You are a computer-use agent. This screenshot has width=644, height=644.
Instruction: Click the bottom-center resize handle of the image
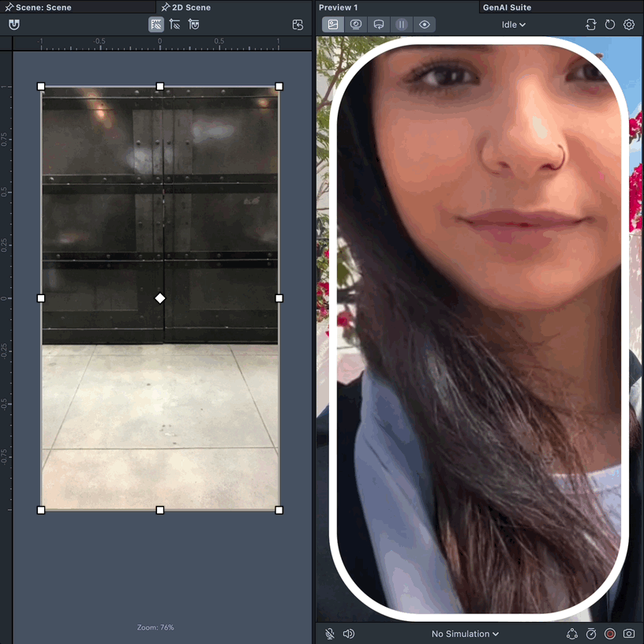160,510
